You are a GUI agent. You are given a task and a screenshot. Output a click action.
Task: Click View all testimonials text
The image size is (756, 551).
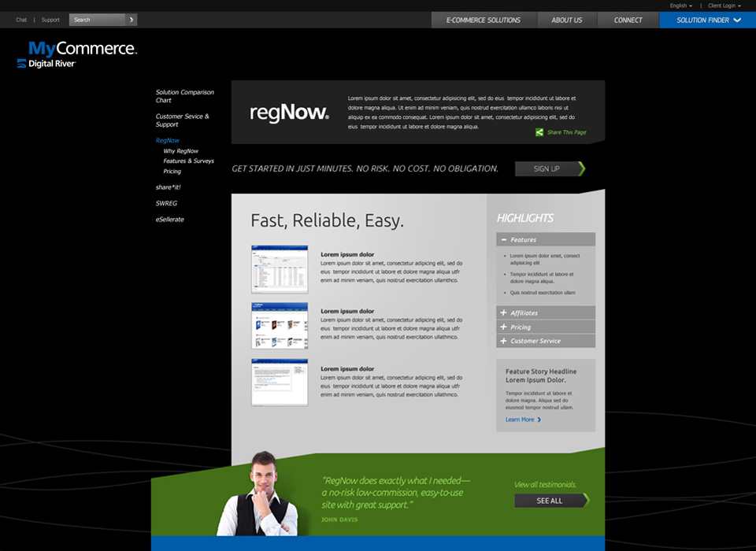(545, 484)
